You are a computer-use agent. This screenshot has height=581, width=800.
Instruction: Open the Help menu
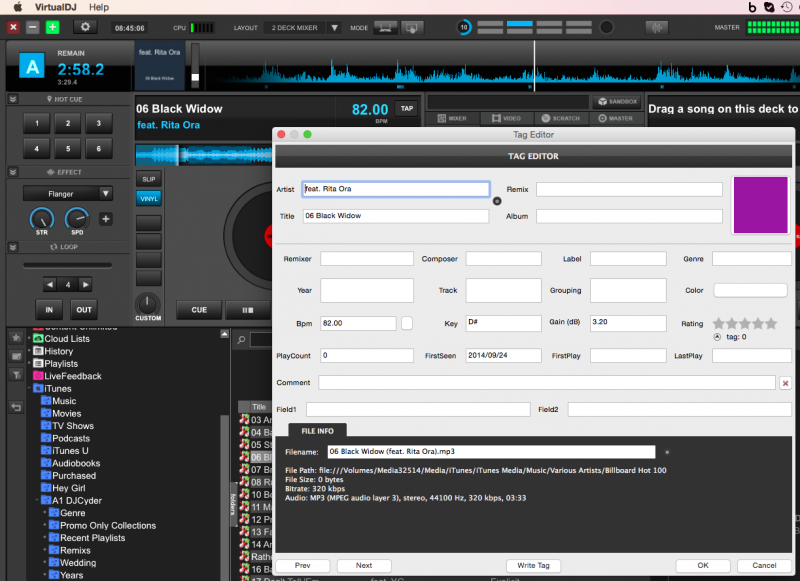[99, 7]
